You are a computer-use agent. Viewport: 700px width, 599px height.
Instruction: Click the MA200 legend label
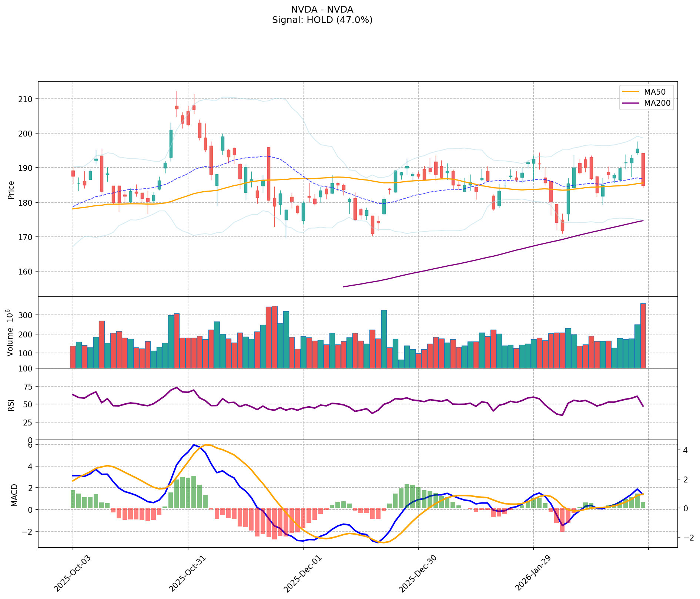(x=657, y=104)
